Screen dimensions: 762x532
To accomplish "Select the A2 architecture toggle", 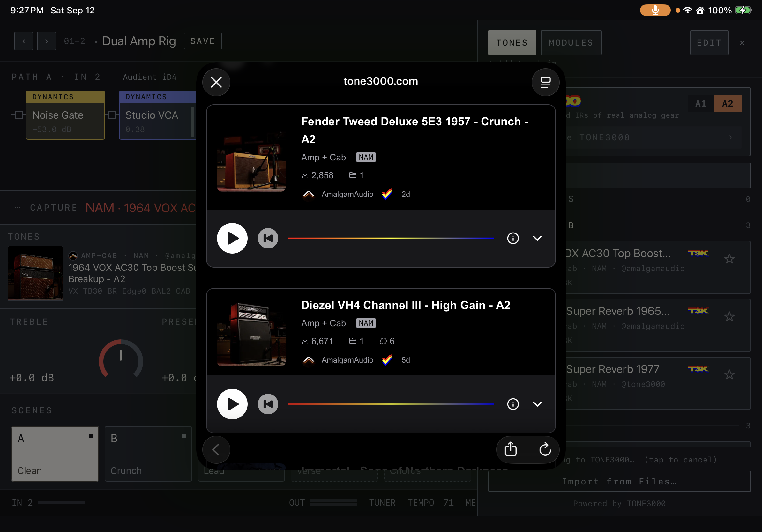I will pyautogui.click(x=728, y=103).
